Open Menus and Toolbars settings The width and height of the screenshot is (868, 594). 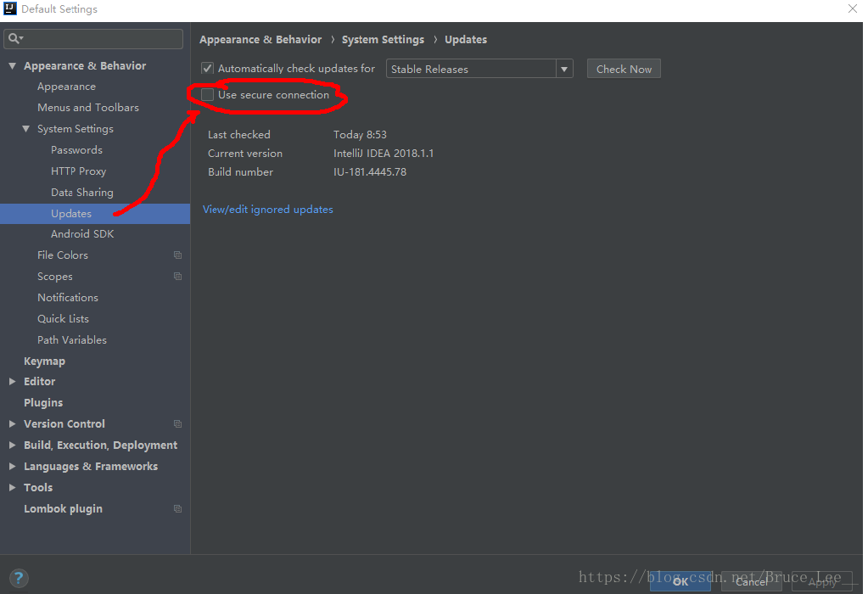[88, 108]
